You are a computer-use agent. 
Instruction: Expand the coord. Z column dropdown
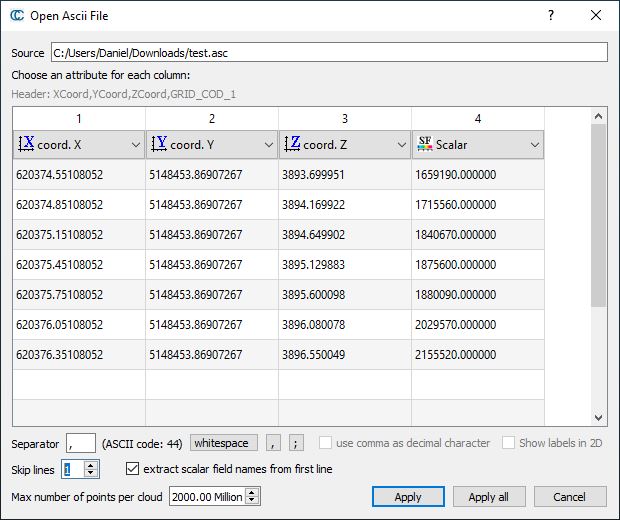click(401, 145)
